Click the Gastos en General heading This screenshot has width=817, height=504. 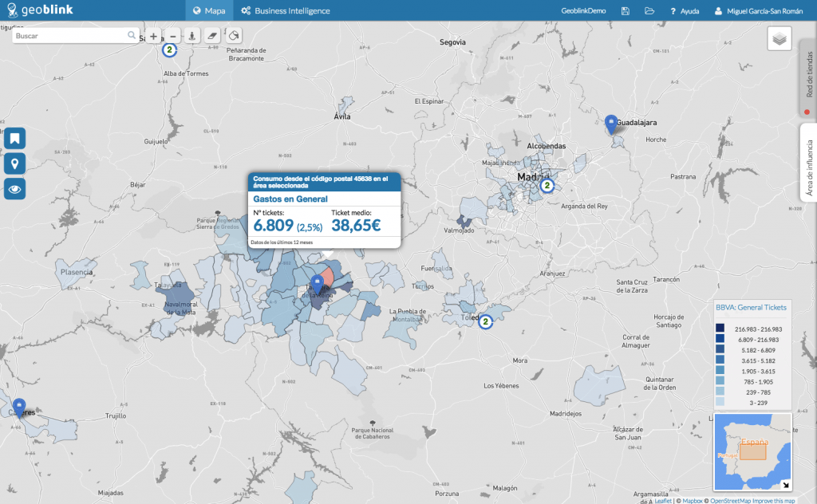pyautogui.click(x=290, y=199)
